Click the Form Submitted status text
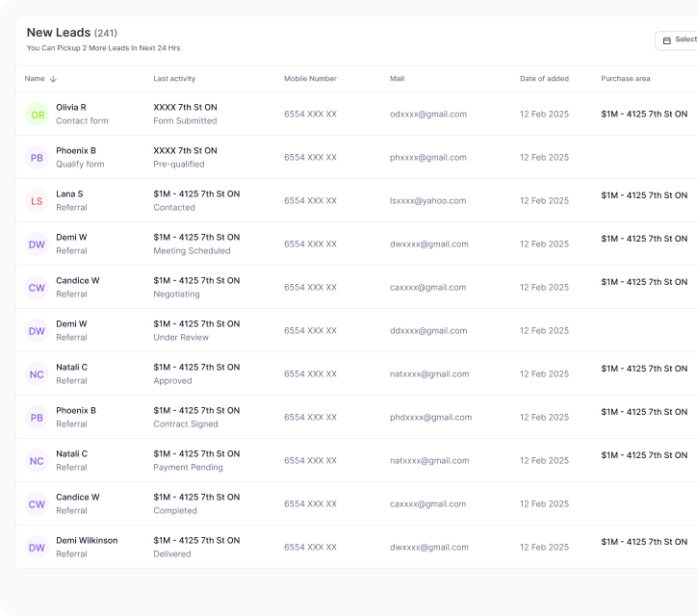The image size is (697, 616). tap(185, 121)
